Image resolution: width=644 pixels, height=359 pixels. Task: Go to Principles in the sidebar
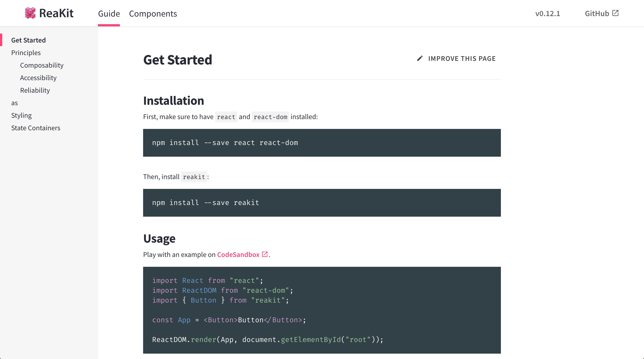26,53
